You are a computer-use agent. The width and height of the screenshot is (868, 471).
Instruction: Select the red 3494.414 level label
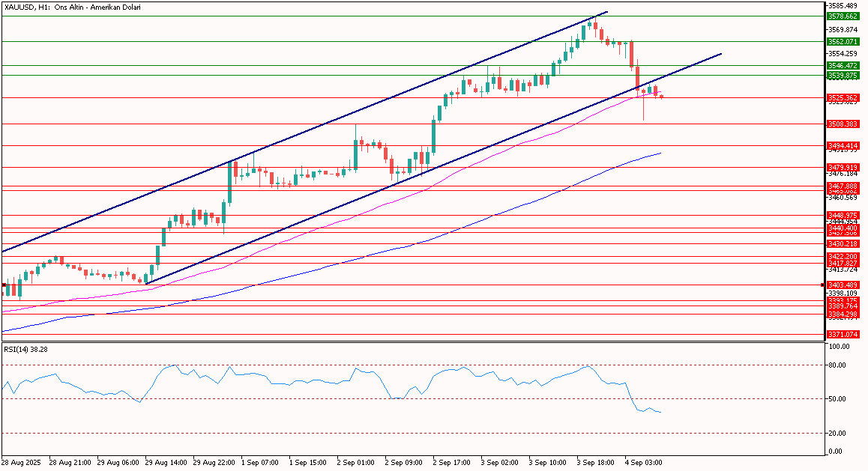(x=843, y=146)
